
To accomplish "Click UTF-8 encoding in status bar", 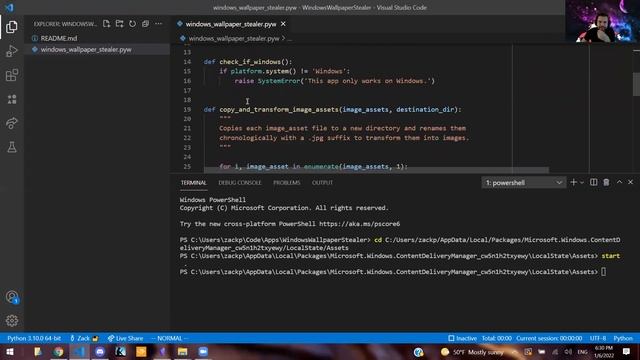I will pyautogui.click(x=598, y=338).
